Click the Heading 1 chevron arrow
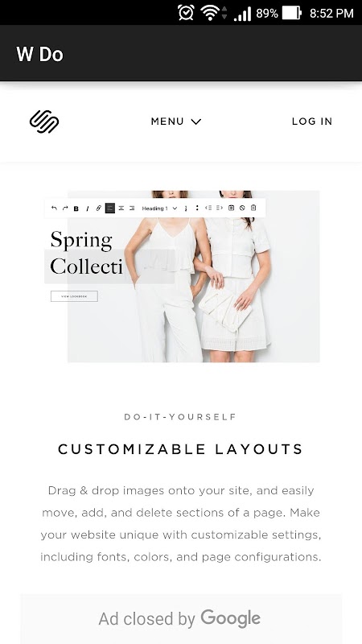This screenshot has width=362, height=644. tap(175, 208)
